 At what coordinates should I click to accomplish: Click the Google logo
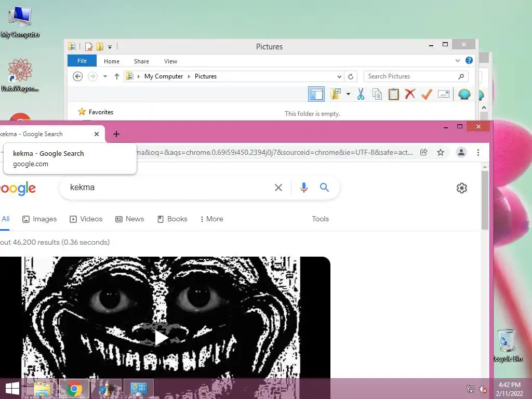[18, 188]
